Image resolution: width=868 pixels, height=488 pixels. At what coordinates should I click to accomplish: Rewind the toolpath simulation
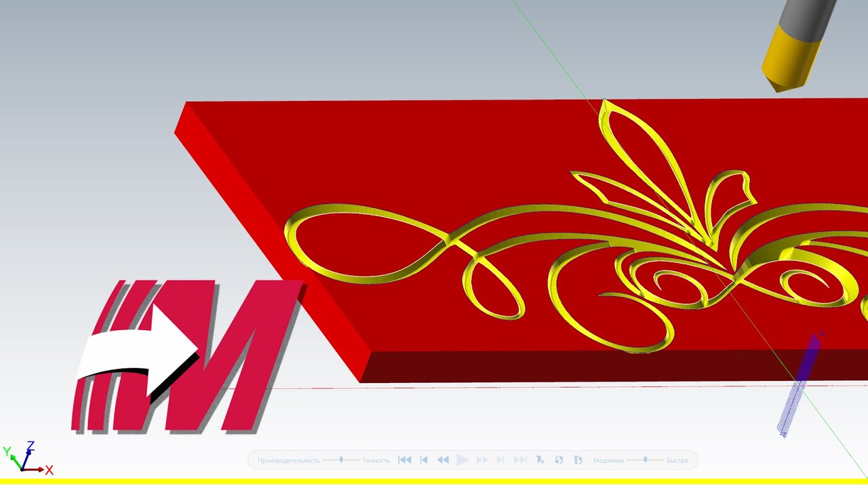click(443, 460)
